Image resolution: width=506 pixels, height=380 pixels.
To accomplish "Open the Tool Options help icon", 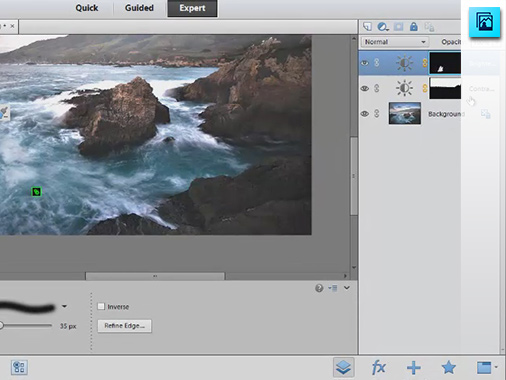I will coord(319,288).
